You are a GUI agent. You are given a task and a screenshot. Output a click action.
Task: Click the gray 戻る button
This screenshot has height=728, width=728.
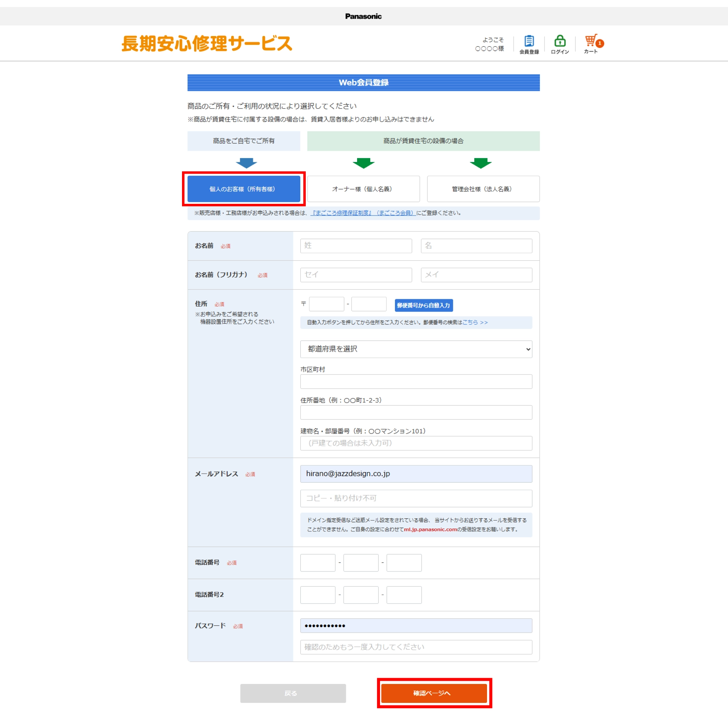293,693
